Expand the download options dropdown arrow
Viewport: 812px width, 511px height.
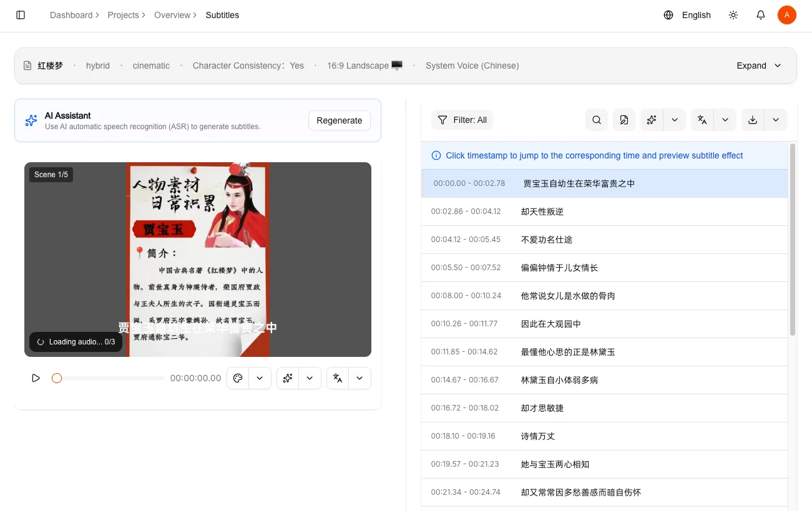click(x=776, y=120)
